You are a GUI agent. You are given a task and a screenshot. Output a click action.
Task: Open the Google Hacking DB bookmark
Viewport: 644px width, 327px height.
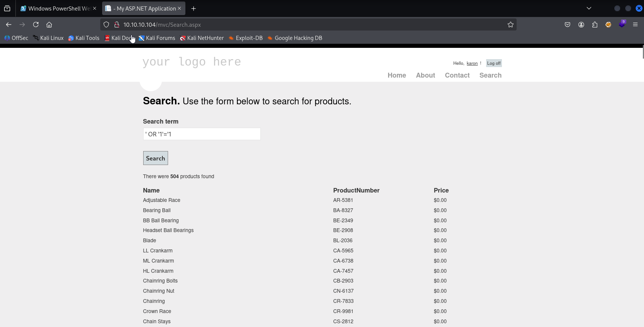pyautogui.click(x=295, y=38)
